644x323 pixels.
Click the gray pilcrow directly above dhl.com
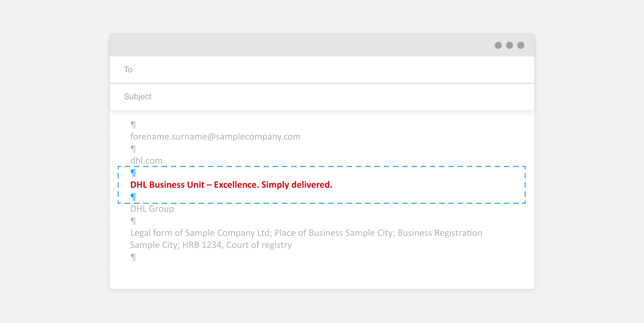click(133, 149)
